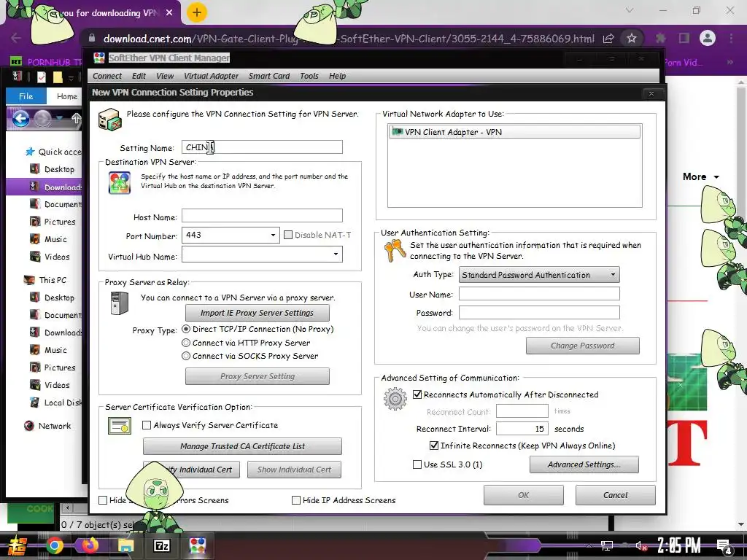Switch to SoftEther VPN taskbar icon
Image resolution: width=747 pixels, height=560 pixels.
(197, 545)
